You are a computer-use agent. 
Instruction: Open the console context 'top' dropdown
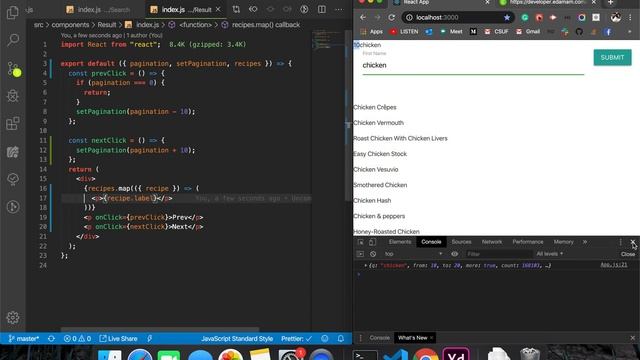[x=413, y=254]
